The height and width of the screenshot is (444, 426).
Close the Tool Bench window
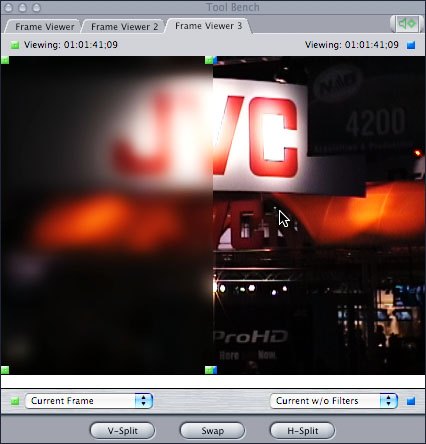(x=9, y=7)
